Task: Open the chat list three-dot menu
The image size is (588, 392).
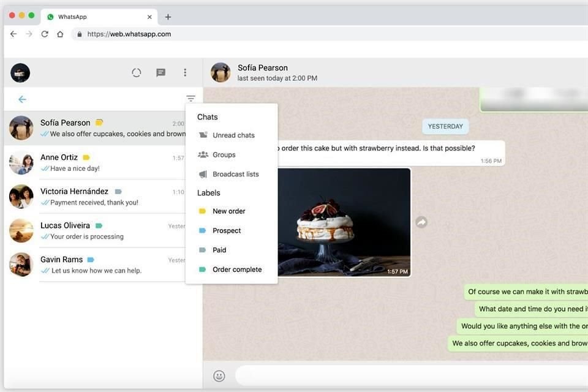Action: pyautogui.click(x=185, y=72)
